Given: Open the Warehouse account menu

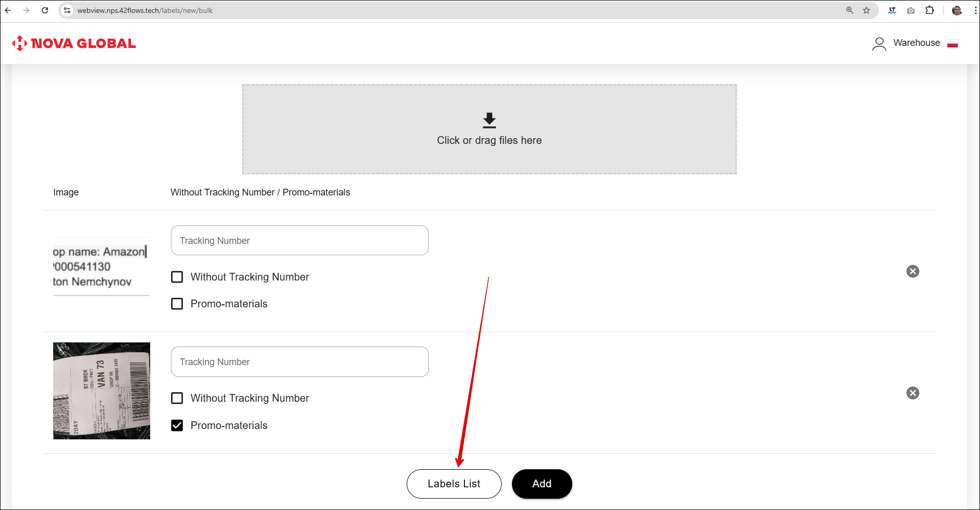Looking at the screenshot, I should coord(916,43).
